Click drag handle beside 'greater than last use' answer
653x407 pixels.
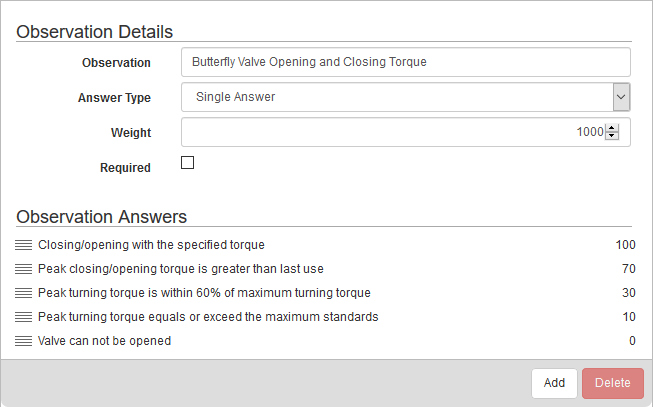tap(24, 269)
